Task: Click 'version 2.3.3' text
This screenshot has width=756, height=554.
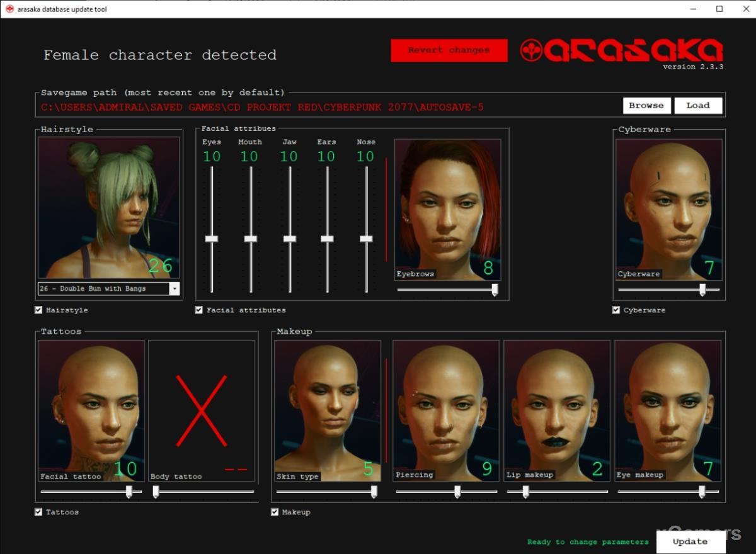Action: [693, 67]
